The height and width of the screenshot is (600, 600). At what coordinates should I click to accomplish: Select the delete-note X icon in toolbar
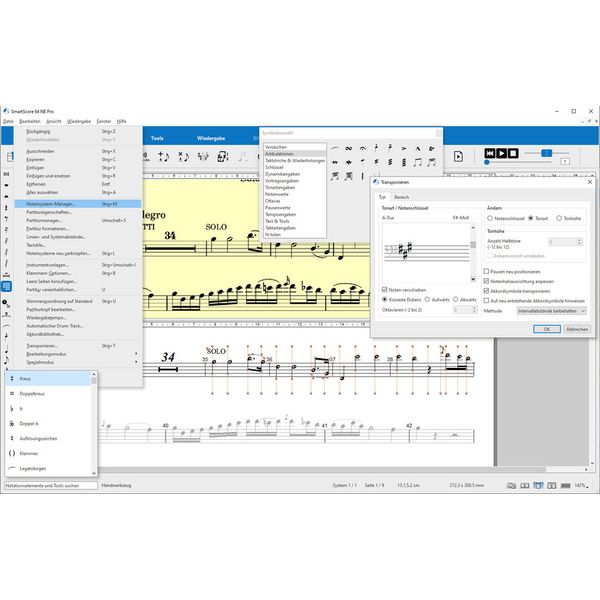point(183,156)
